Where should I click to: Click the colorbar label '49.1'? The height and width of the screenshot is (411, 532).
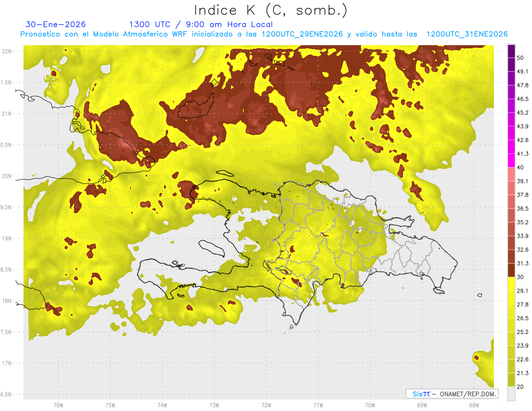(523, 72)
